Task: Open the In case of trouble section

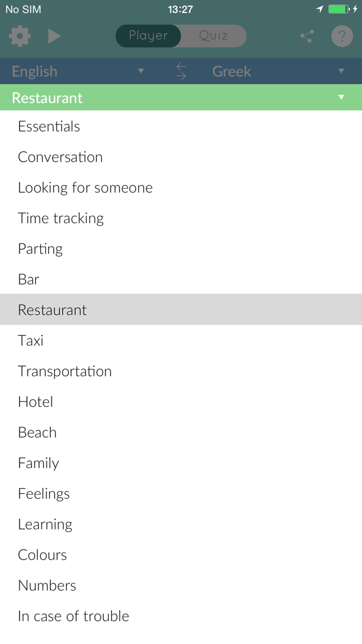Action: click(74, 616)
